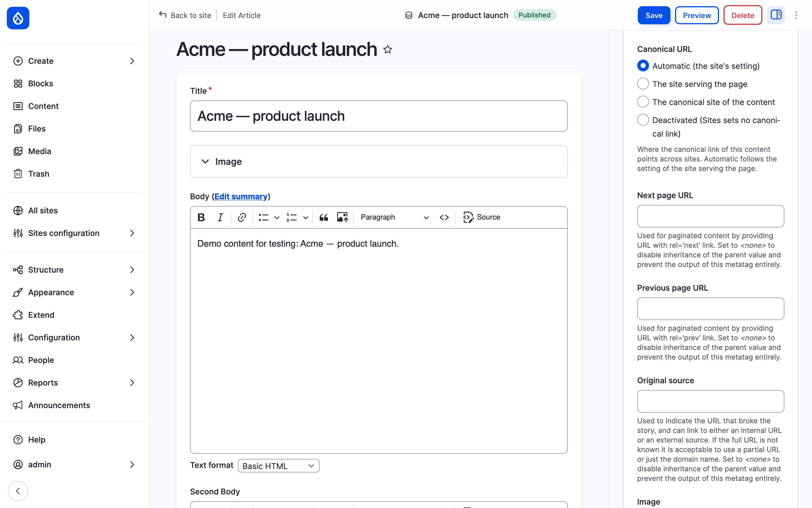Screen dimensions: 812x508
Task: Toggle bold in Body editor toolbar
Action: 201,217
